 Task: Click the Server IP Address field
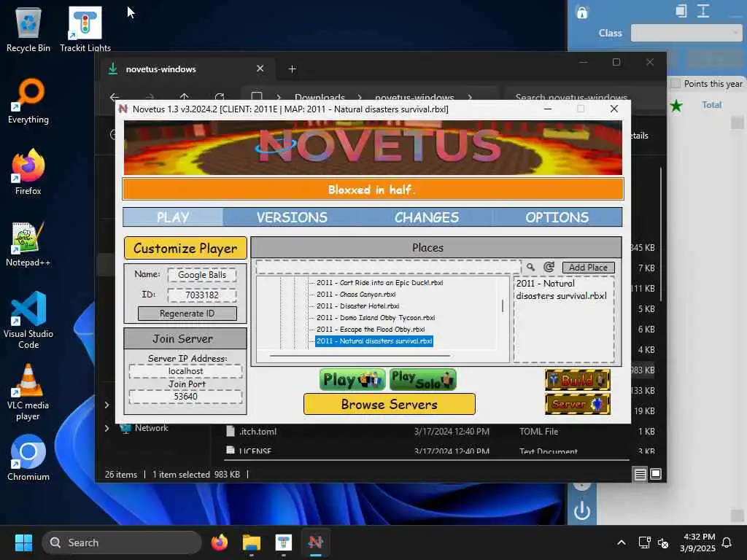[185, 371]
